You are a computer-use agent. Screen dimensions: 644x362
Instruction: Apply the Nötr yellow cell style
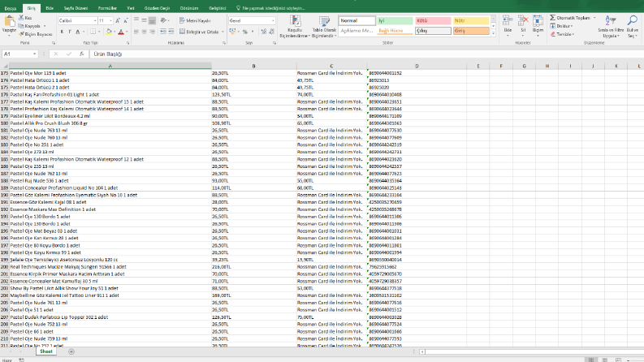tap(471, 20)
